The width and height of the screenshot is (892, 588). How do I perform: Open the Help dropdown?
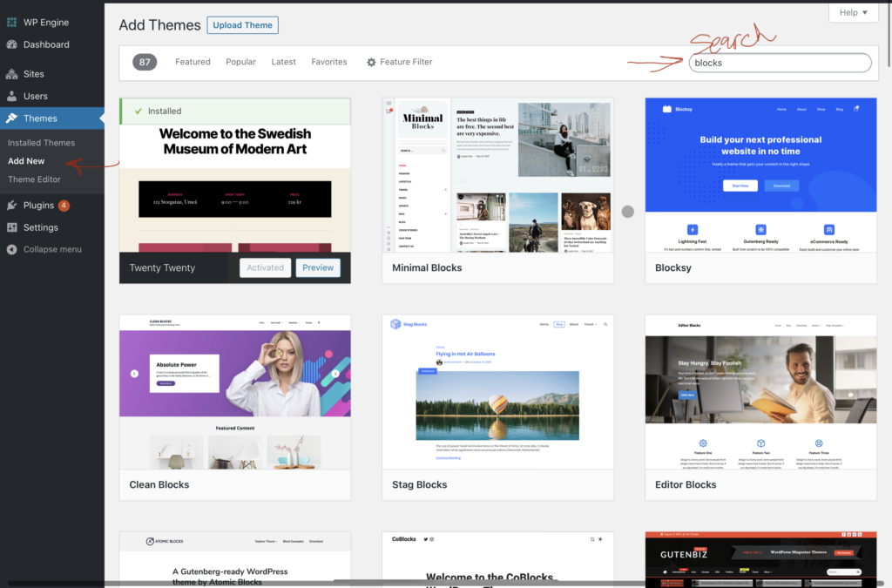coord(854,12)
